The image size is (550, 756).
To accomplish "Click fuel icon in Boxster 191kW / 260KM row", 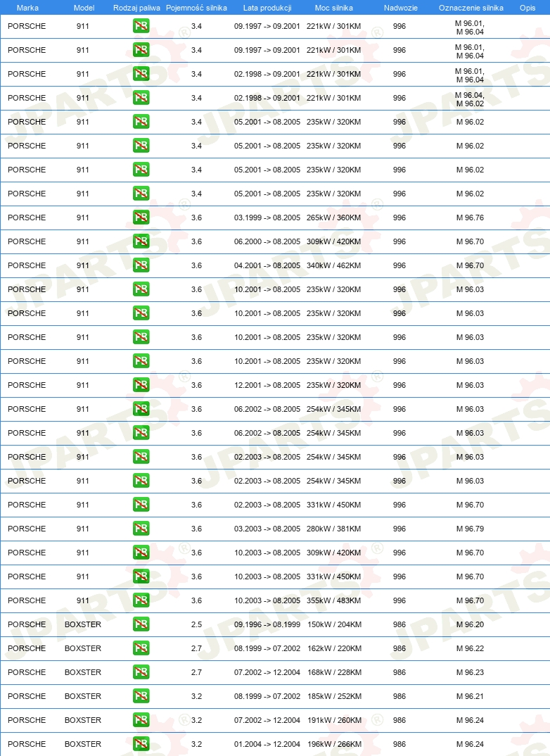I will (141, 720).
